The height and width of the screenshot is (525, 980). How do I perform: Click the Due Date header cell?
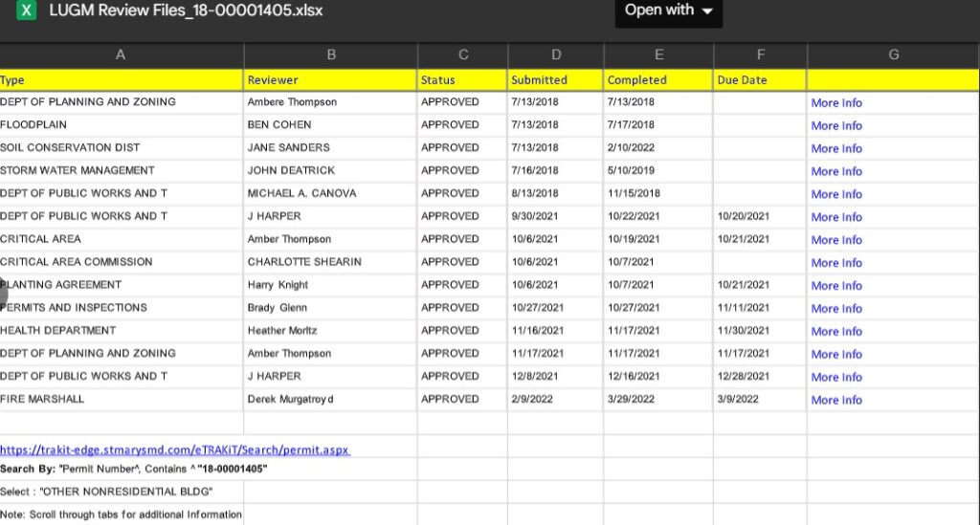click(760, 80)
